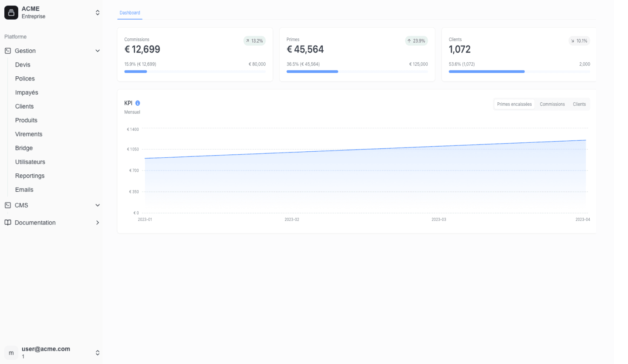
Task: Click the Platforme sidebar heading
Action: tap(15, 37)
